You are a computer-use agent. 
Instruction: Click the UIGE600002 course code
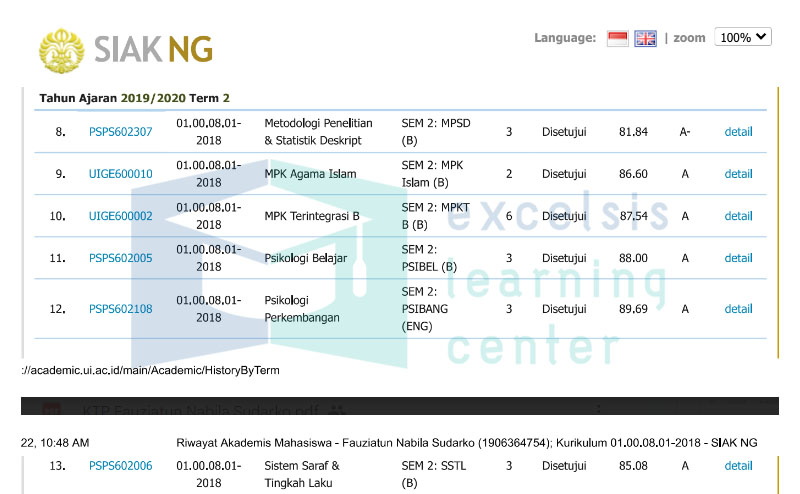click(x=120, y=216)
